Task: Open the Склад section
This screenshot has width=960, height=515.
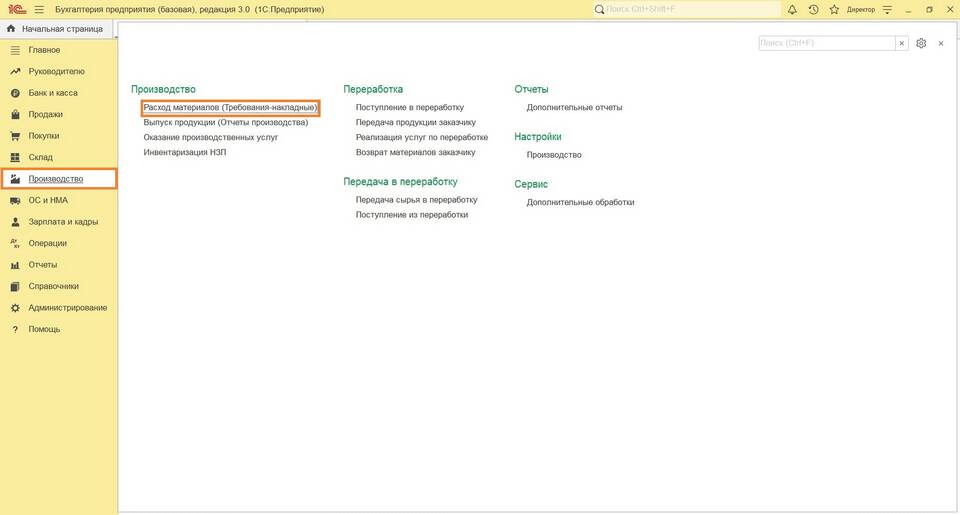Action: (40, 157)
